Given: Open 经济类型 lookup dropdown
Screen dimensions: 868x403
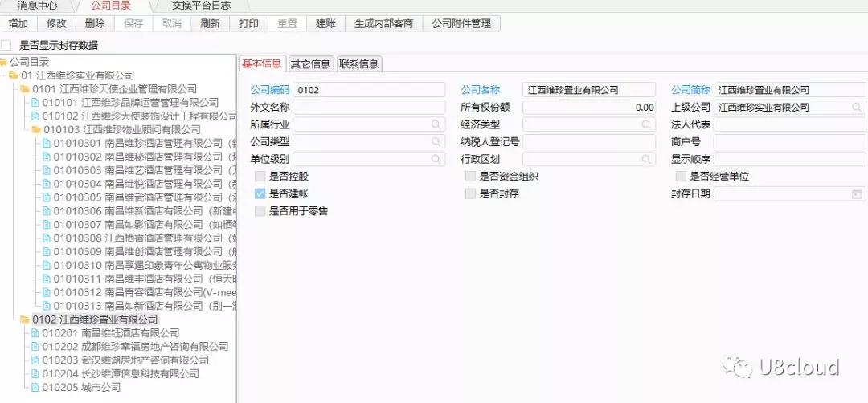Looking at the screenshot, I should (646, 124).
